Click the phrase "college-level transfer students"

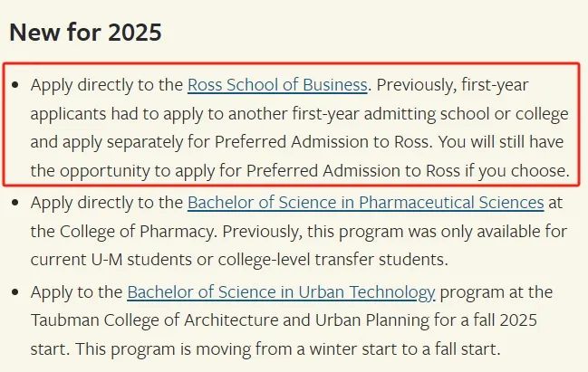coord(333,260)
